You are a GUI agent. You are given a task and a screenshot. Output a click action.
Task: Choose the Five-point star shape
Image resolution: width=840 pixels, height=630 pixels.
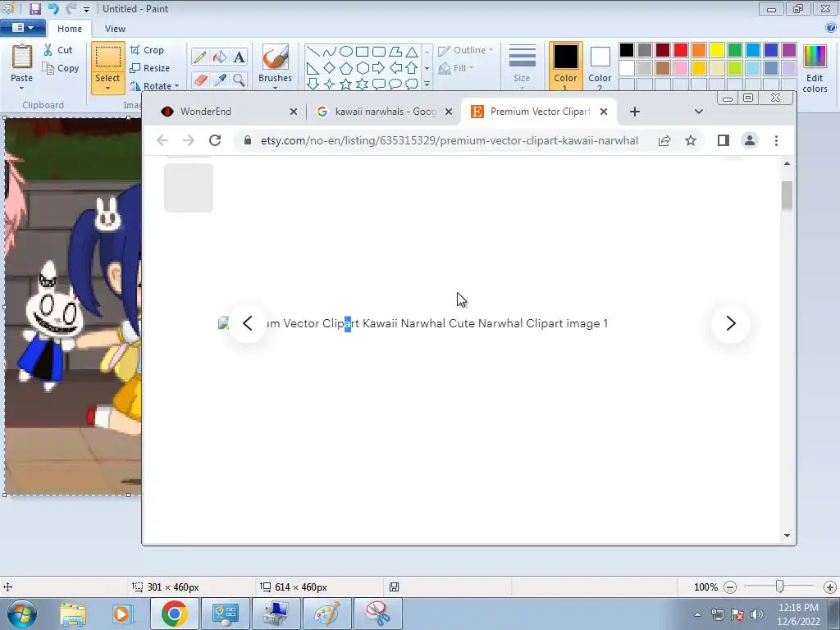[346, 84]
